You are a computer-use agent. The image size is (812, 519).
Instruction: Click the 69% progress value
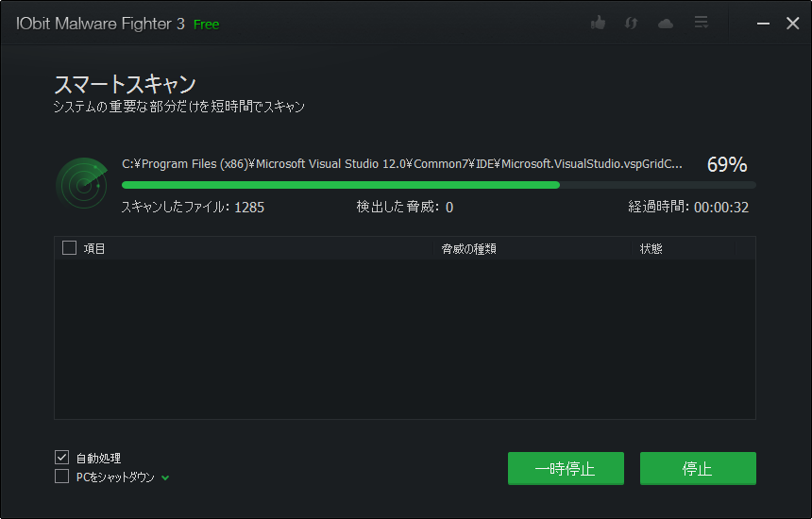click(x=727, y=164)
